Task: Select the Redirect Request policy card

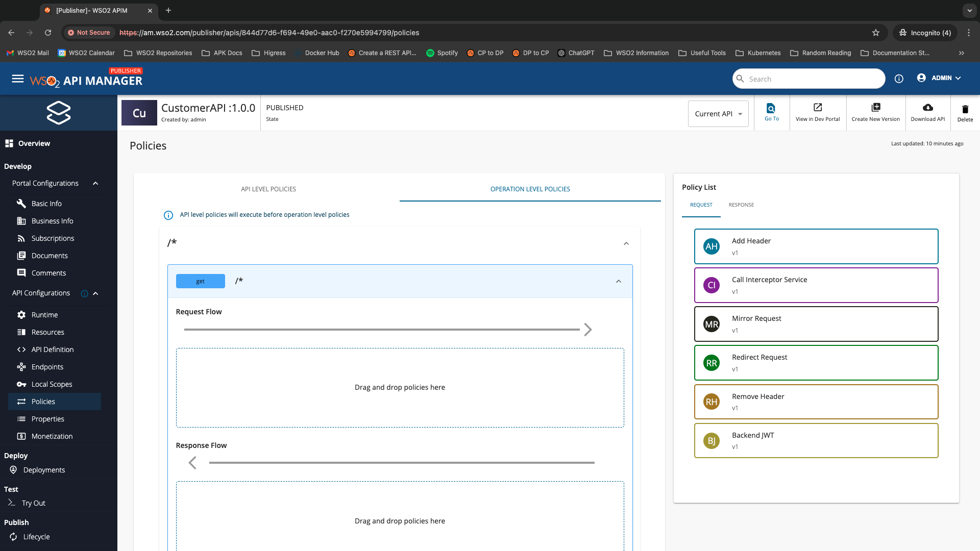Action: [816, 363]
